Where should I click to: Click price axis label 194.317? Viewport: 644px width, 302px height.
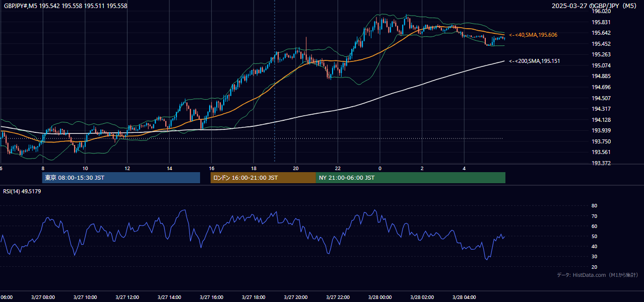tap(601, 109)
